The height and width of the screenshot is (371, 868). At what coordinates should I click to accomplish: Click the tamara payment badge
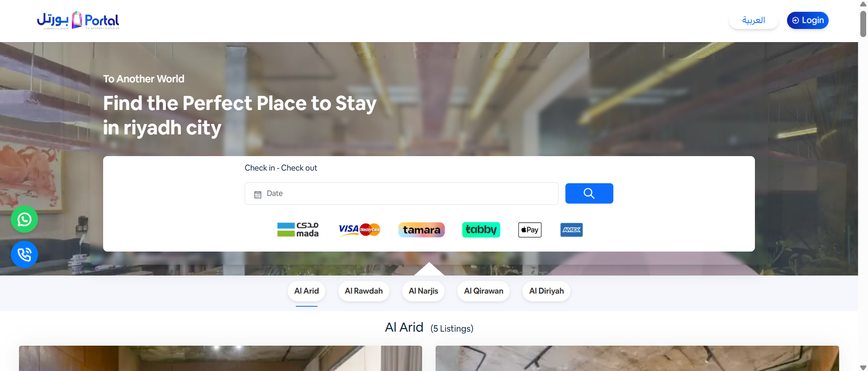click(x=422, y=230)
